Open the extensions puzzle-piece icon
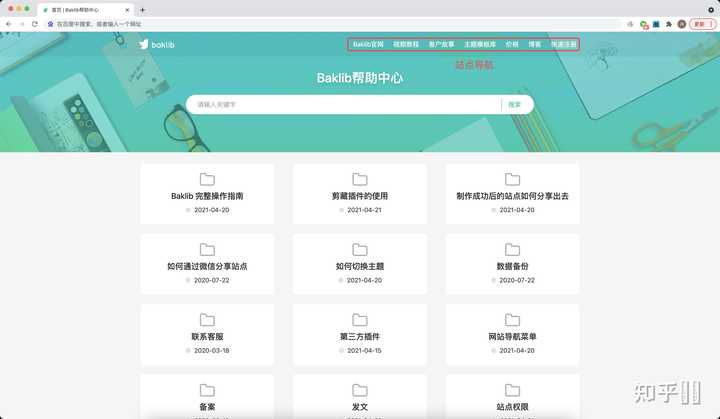The image size is (720, 419). pos(669,24)
